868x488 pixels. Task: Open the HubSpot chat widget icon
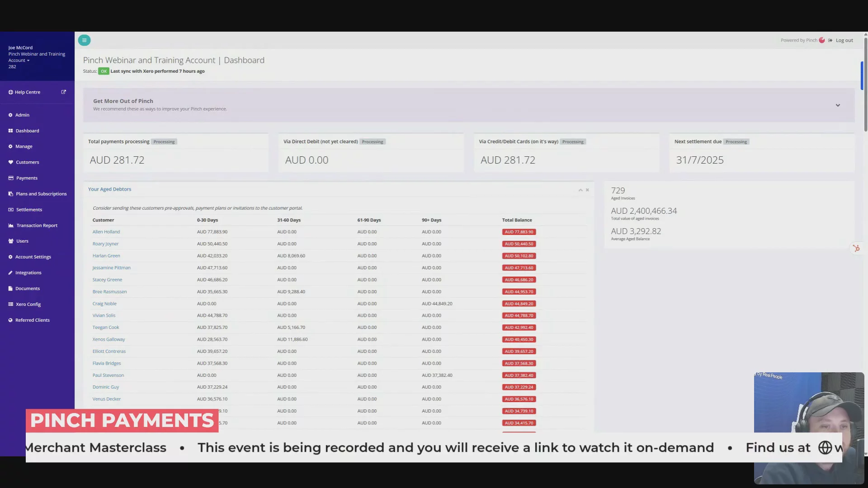click(x=856, y=248)
